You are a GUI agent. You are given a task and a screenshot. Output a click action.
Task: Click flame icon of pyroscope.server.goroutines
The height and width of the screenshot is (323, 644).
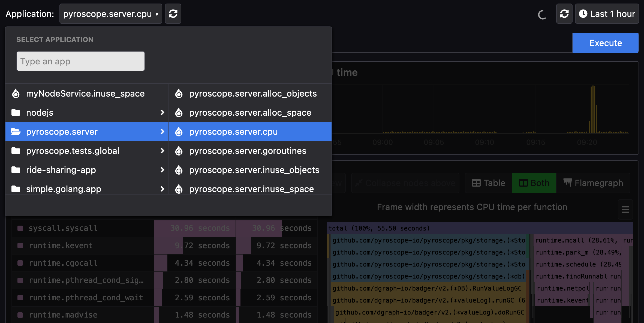(179, 151)
